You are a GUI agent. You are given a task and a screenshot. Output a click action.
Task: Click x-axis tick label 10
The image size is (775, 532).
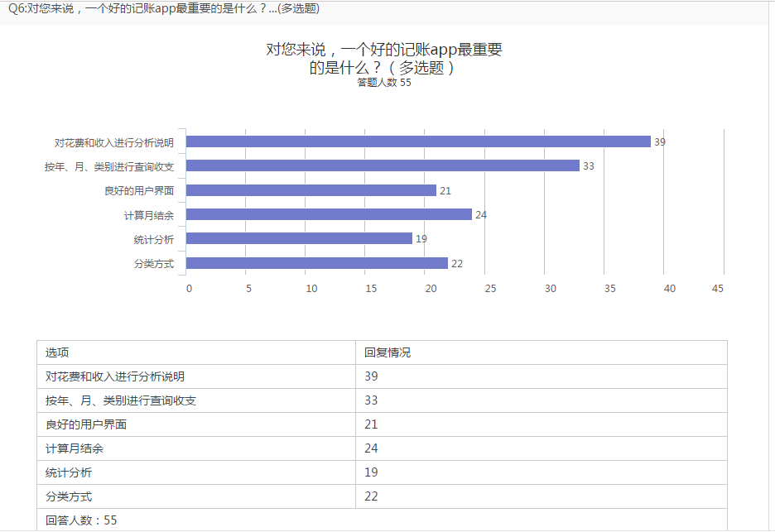point(311,289)
